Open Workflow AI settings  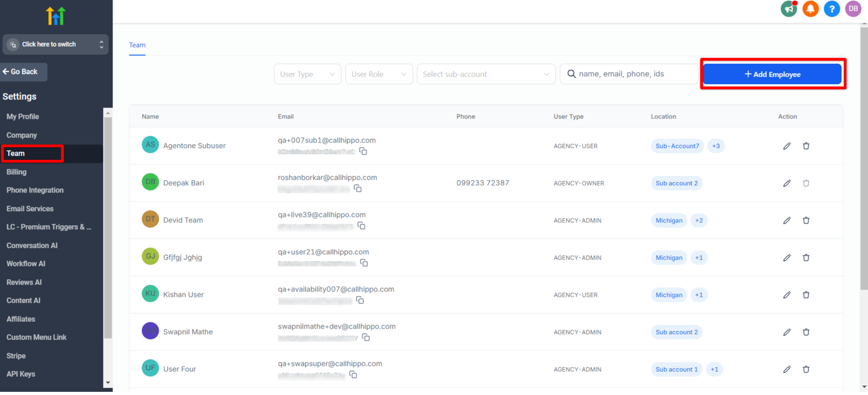[x=26, y=264]
